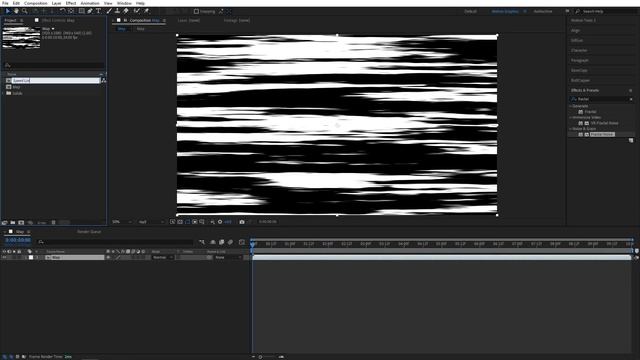Viewport: 640px width, 360px height.
Task: Click the Graph Editor icon in timeline
Action: point(242,242)
